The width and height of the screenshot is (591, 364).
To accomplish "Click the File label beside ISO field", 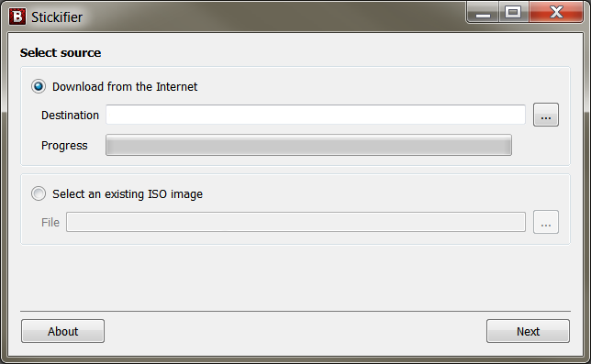I will 50,223.
